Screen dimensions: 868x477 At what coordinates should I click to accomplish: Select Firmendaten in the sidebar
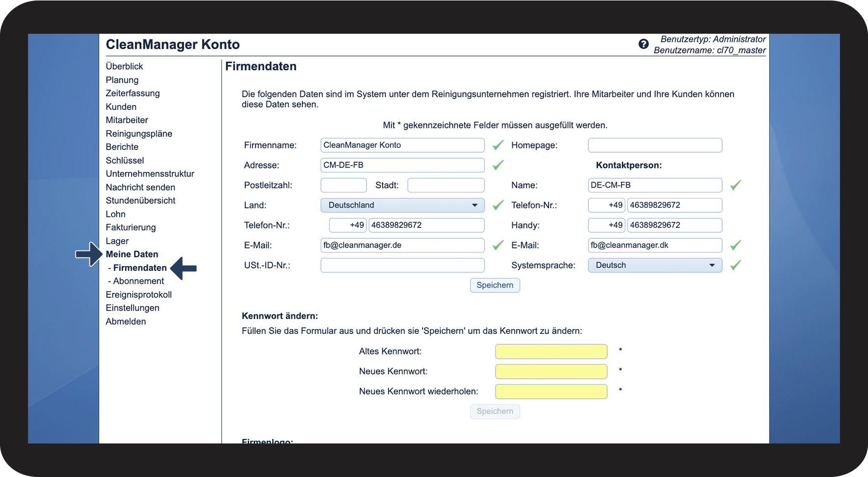click(140, 268)
